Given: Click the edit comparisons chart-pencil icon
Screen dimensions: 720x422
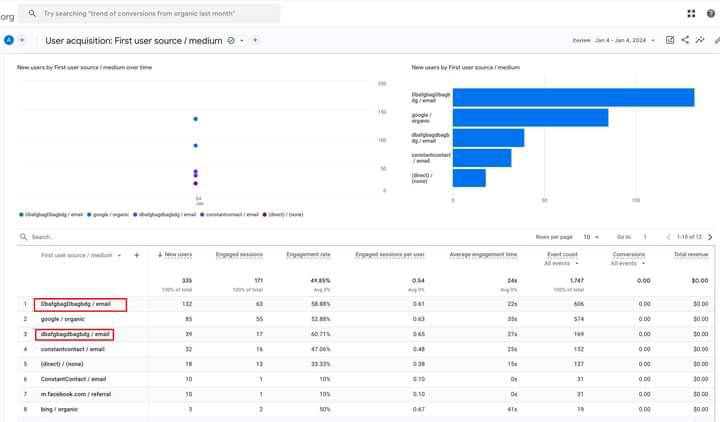Looking at the screenshot, I should [x=670, y=40].
